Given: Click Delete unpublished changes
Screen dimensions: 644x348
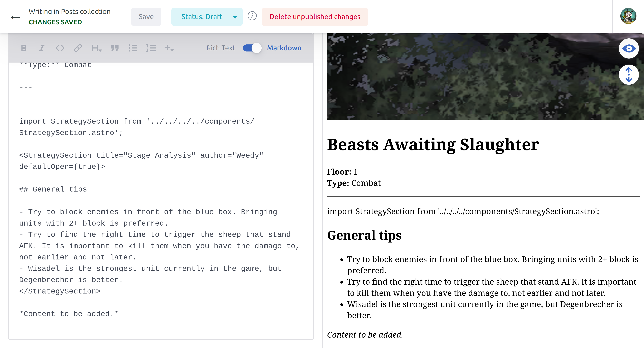Looking at the screenshot, I should point(315,17).
